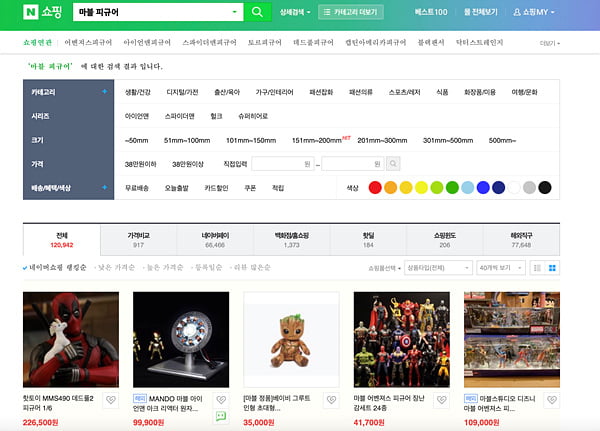Viewport: 600px width, 431px height.
Task: Open the 40개씩 보기 dropdown
Action: point(501,268)
